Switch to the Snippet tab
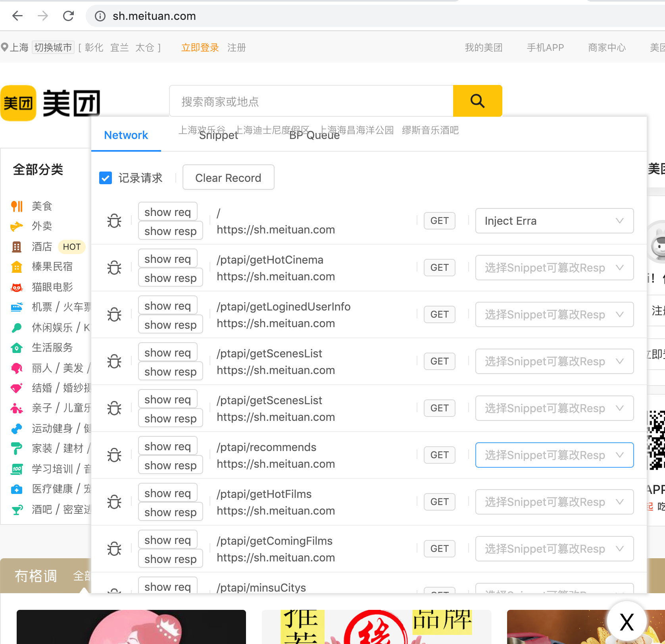The width and height of the screenshot is (665, 644). 218,135
